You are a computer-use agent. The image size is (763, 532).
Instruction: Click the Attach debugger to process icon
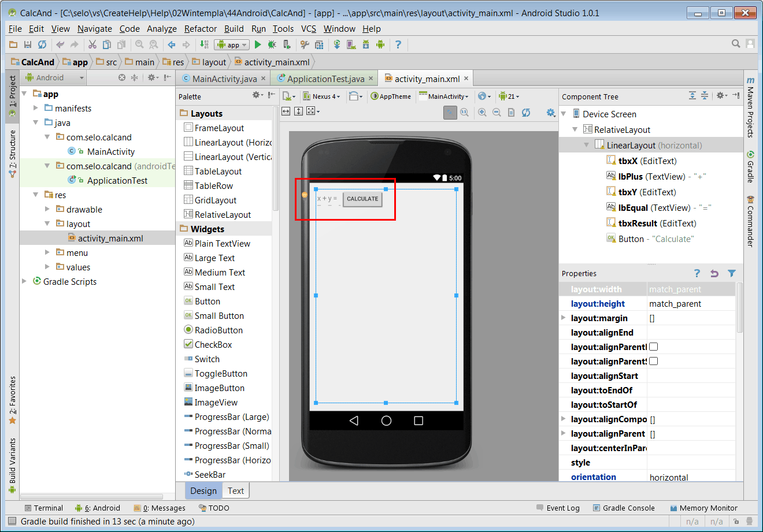coord(286,44)
